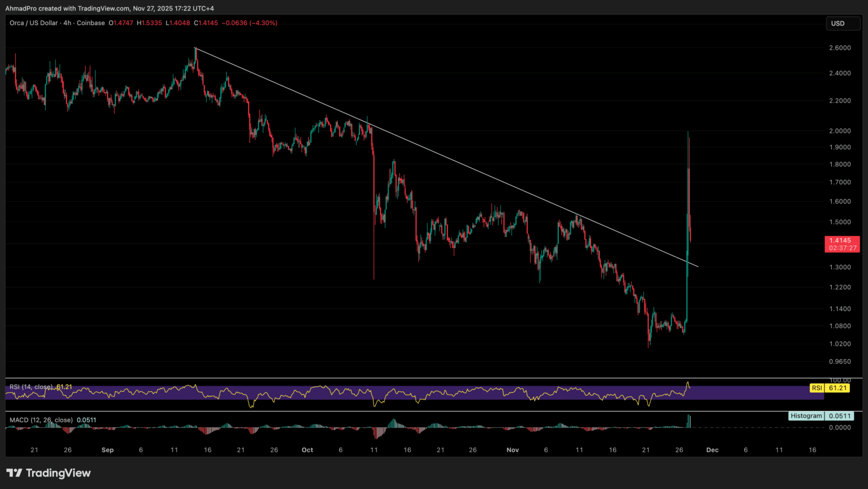Click the red current price tag 1.4145
The height and width of the screenshot is (489, 868).
(x=842, y=240)
